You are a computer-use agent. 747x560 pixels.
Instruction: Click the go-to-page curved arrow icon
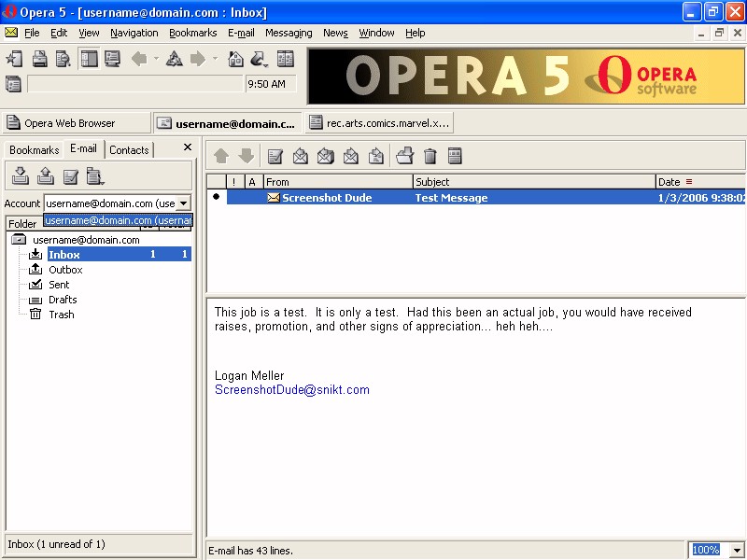[x=260, y=59]
